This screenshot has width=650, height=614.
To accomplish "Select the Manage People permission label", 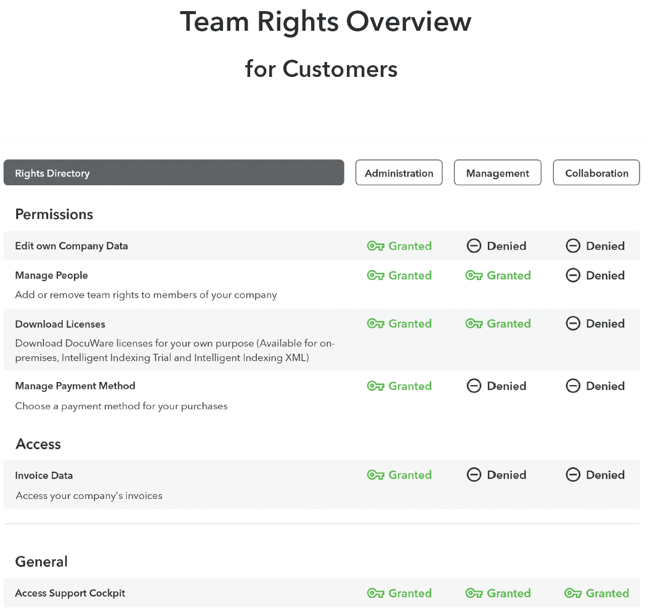I will pyautogui.click(x=51, y=275).
